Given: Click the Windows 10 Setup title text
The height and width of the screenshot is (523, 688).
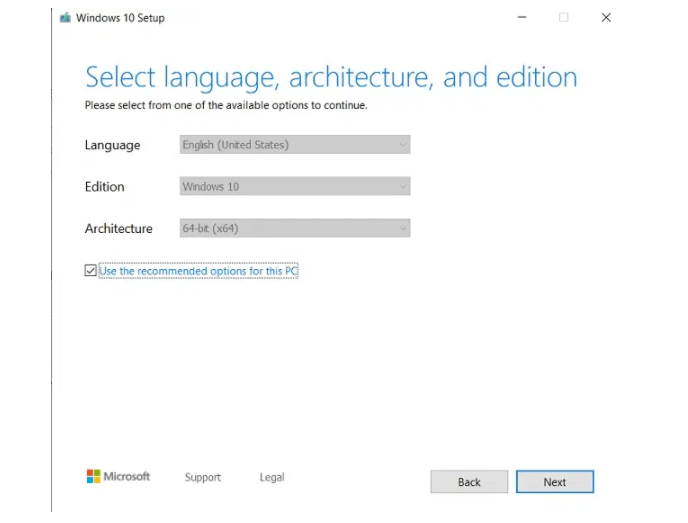Looking at the screenshot, I should [x=120, y=18].
